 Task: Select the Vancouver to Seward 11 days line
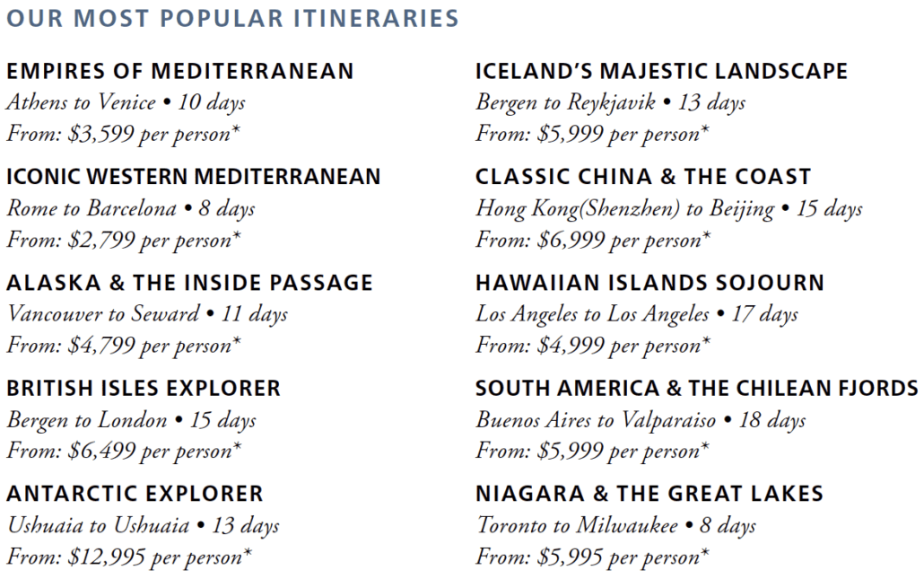[x=147, y=314]
